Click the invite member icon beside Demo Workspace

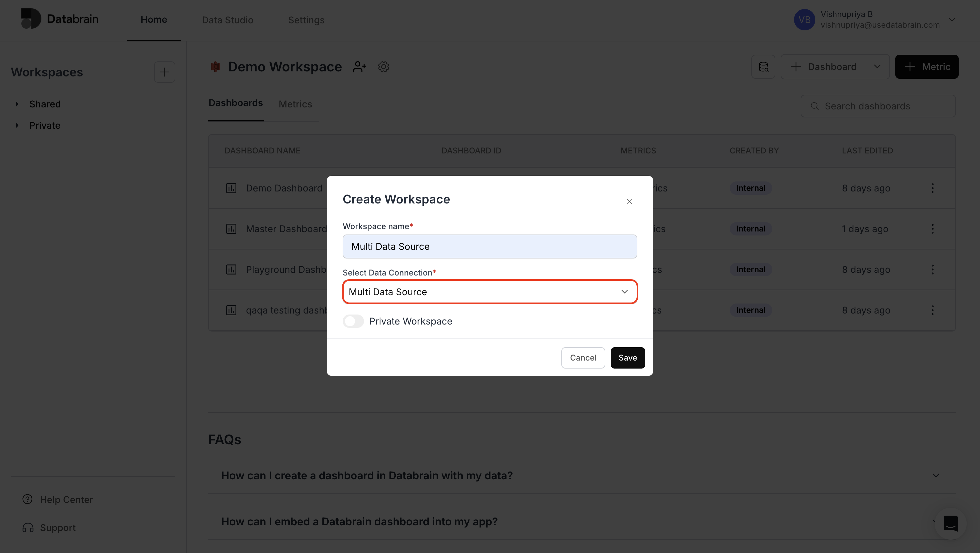coord(360,67)
